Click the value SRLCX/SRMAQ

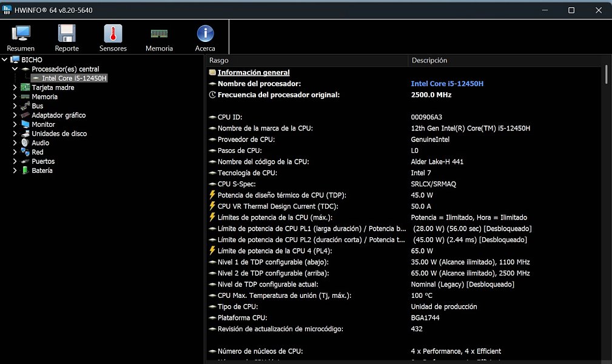pos(433,184)
